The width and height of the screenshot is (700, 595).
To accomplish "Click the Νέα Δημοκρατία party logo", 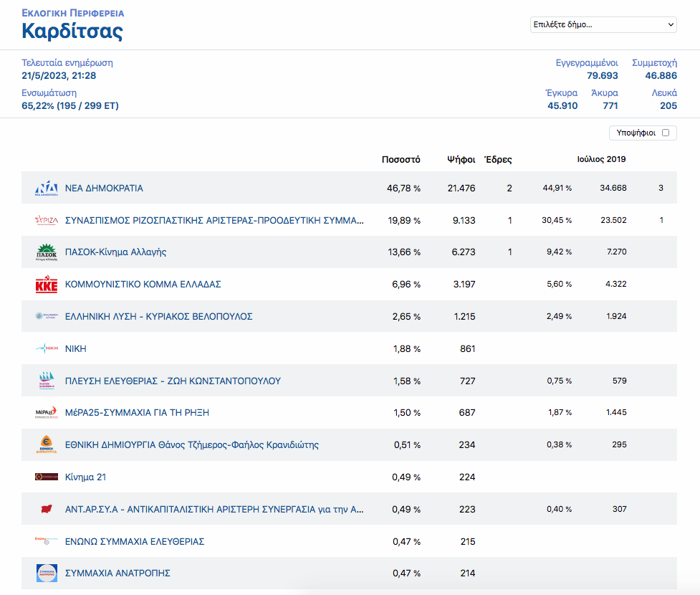I will (x=47, y=188).
